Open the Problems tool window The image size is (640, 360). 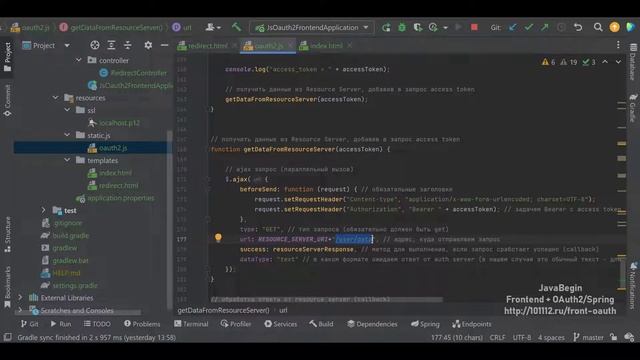[142, 324]
